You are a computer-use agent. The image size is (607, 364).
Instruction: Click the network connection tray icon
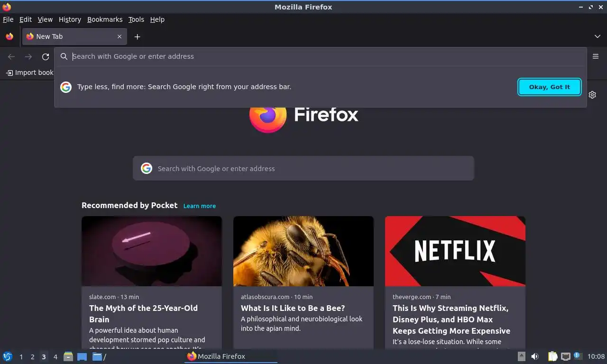coord(565,356)
